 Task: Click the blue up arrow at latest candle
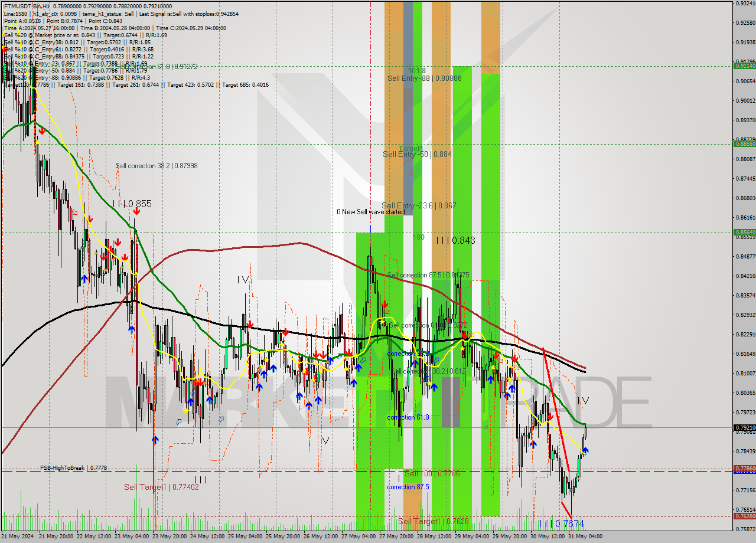[585, 450]
